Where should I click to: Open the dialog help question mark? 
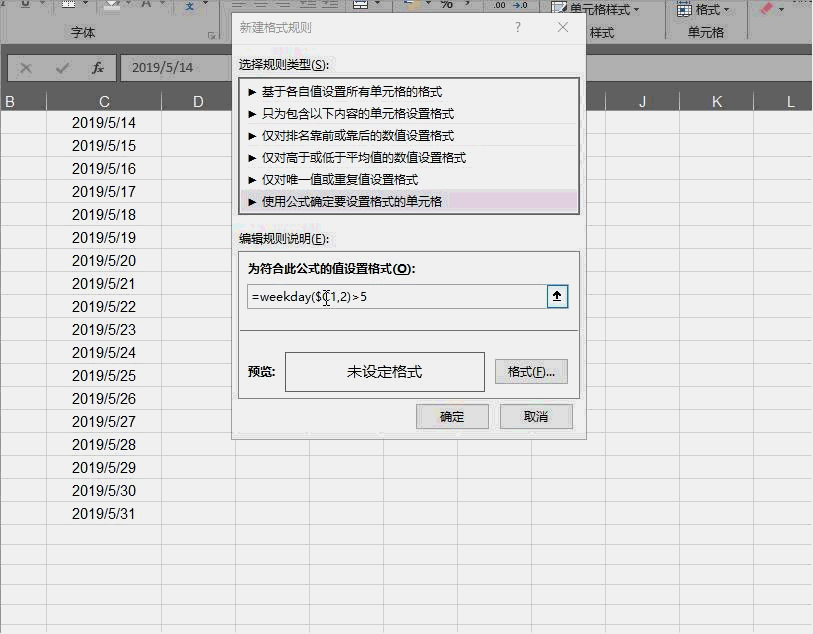click(517, 27)
